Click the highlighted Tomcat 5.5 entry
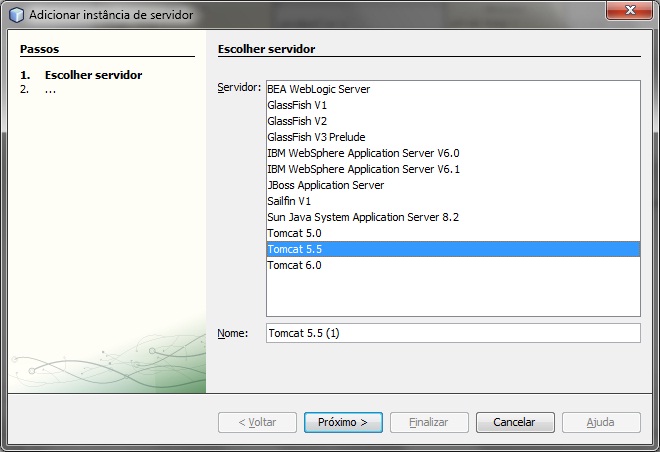 [453, 249]
